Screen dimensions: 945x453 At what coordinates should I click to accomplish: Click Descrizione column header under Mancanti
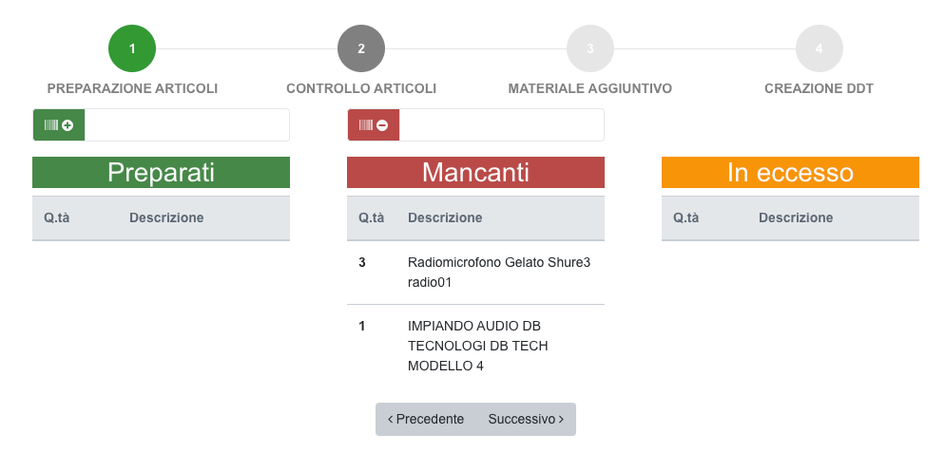tap(445, 218)
